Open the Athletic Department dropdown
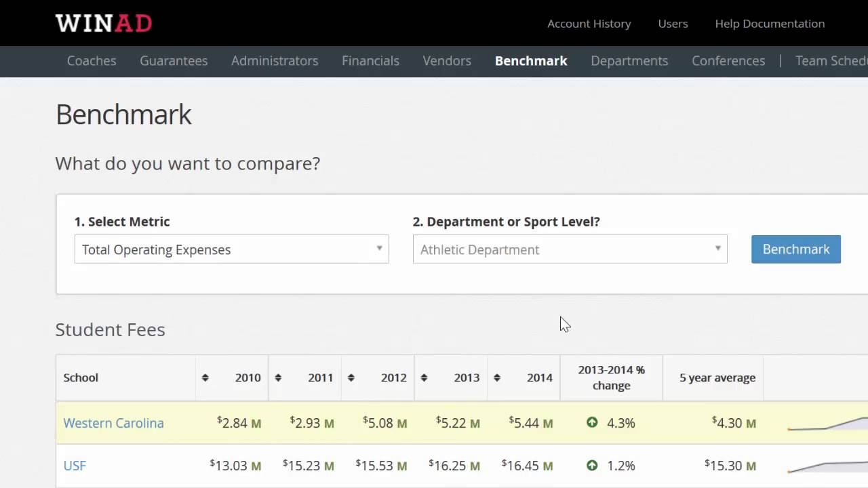 pyautogui.click(x=570, y=249)
